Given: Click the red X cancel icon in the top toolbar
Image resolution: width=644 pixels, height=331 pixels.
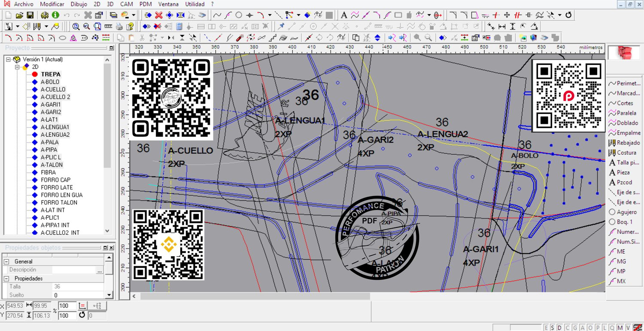Looking at the screenshot, I should click(159, 15).
